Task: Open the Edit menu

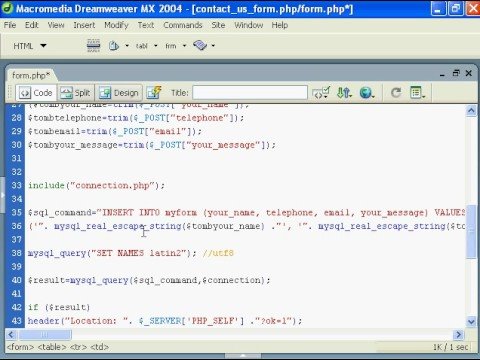Action: [x=32, y=25]
